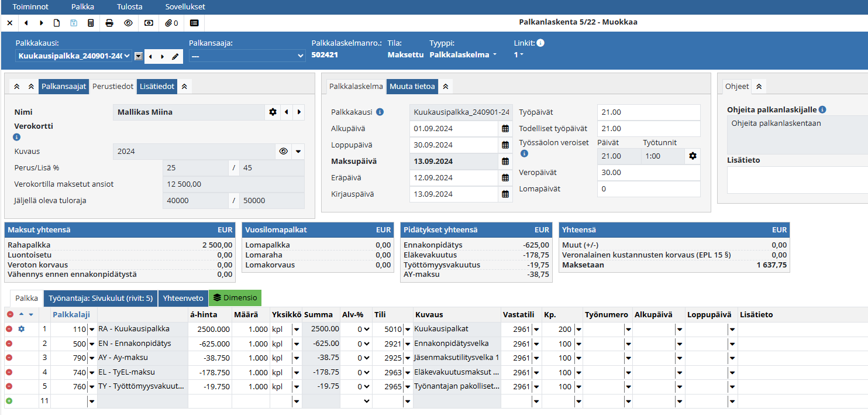868x415 pixels.
Task: Open the Palkansaaja dropdown
Action: tap(247, 56)
